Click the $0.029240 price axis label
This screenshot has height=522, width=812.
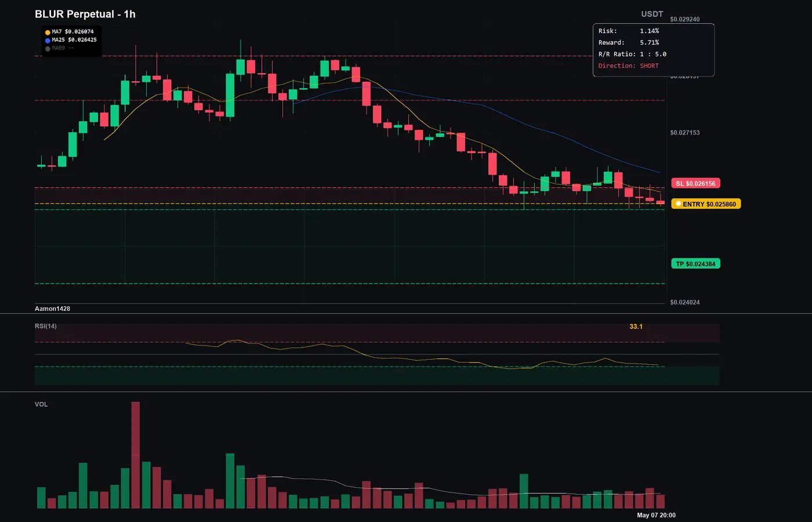(685, 19)
